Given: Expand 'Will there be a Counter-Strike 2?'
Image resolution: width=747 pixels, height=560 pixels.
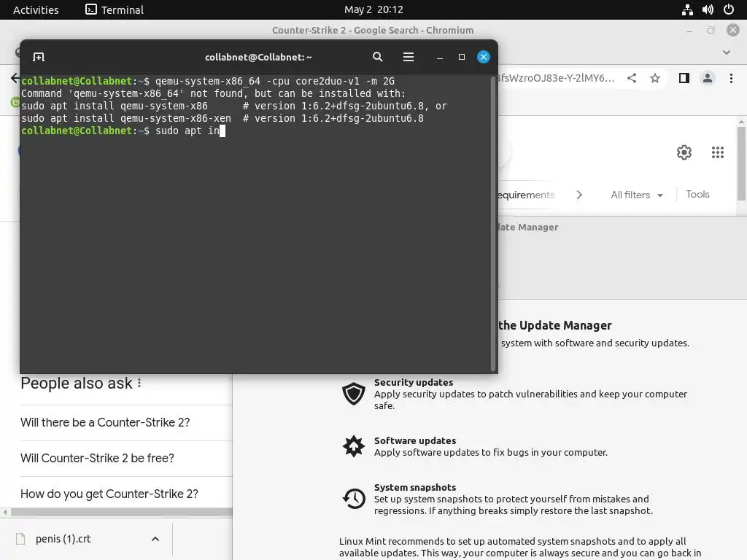Looking at the screenshot, I should click(126, 423).
